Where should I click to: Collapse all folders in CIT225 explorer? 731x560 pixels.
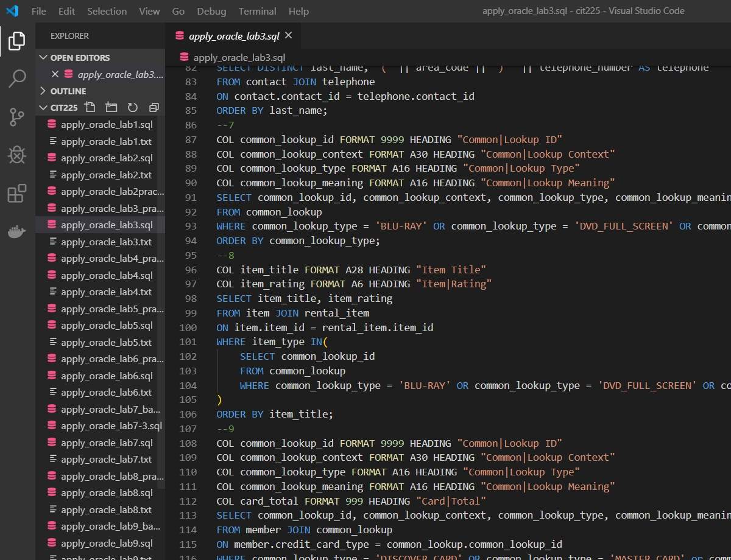point(154,108)
